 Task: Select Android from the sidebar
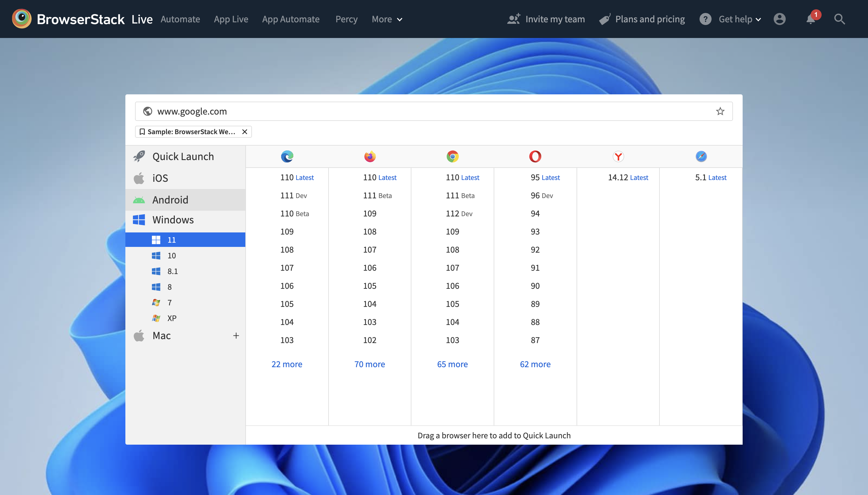pyautogui.click(x=170, y=199)
